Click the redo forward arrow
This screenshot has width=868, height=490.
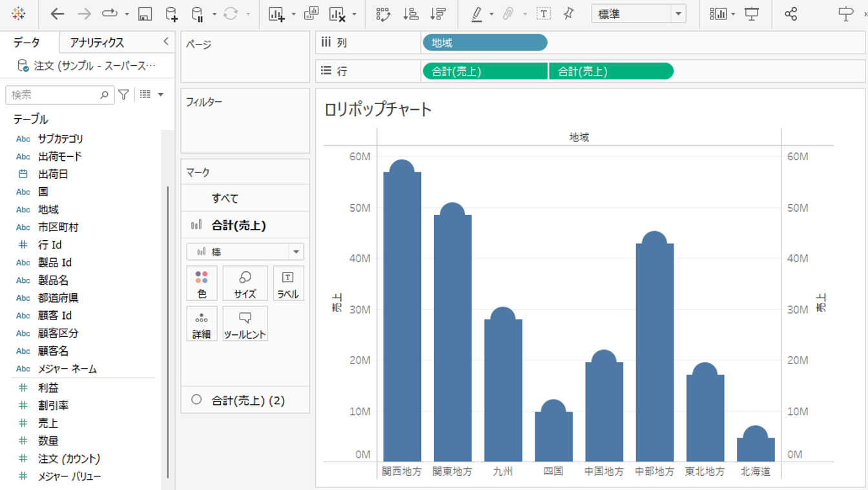[x=84, y=14]
